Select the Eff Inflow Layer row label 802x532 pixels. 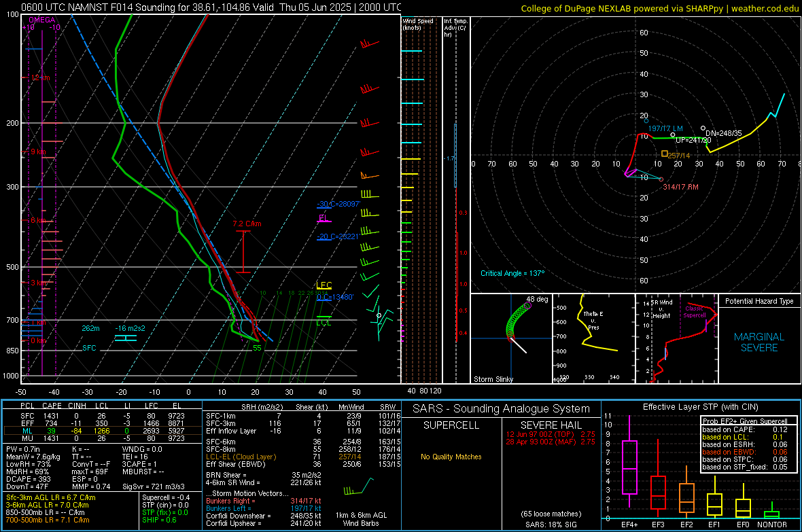[232, 431]
